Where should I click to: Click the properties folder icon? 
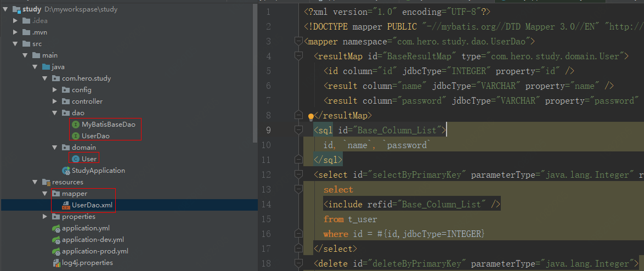coord(56,216)
